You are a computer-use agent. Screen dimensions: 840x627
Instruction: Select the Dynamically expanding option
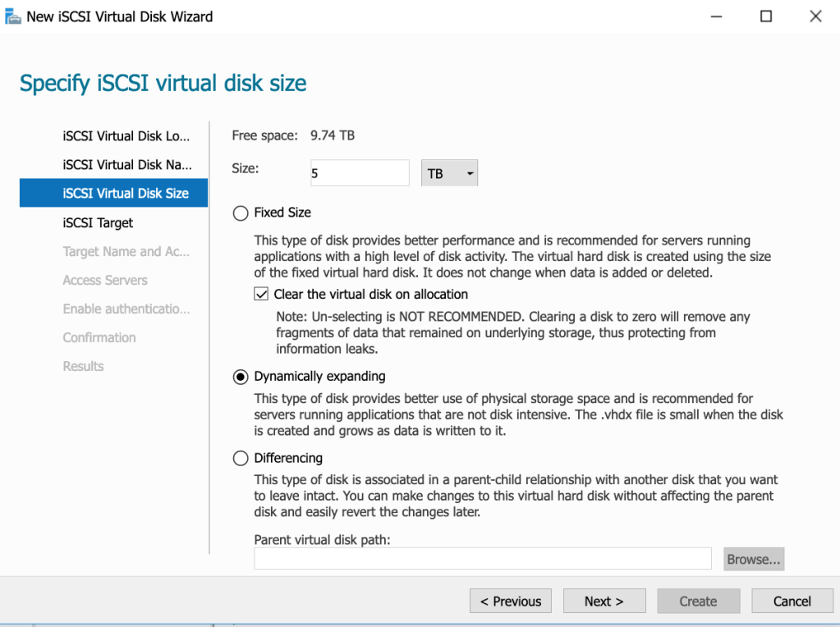pyautogui.click(x=241, y=377)
